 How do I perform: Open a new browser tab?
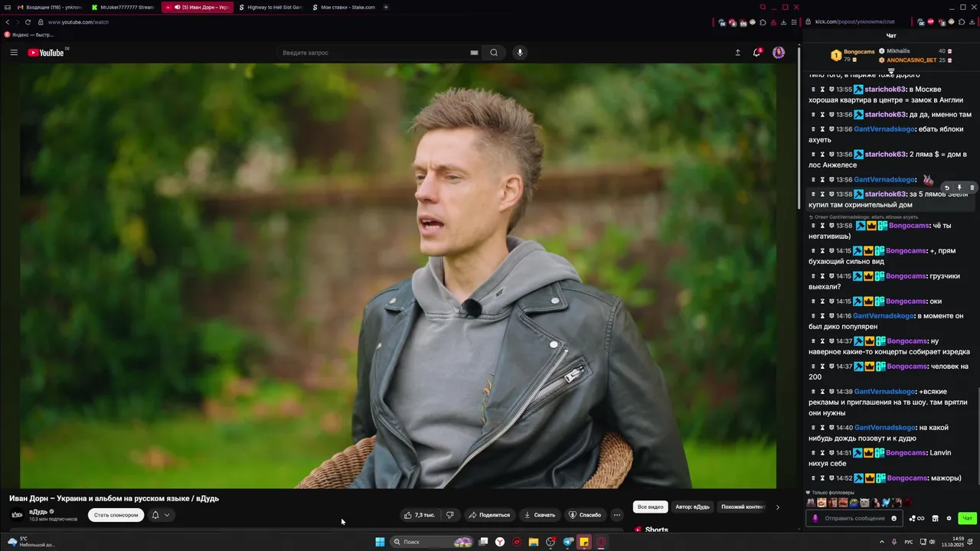pyautogui.click(x=386, y=7)
